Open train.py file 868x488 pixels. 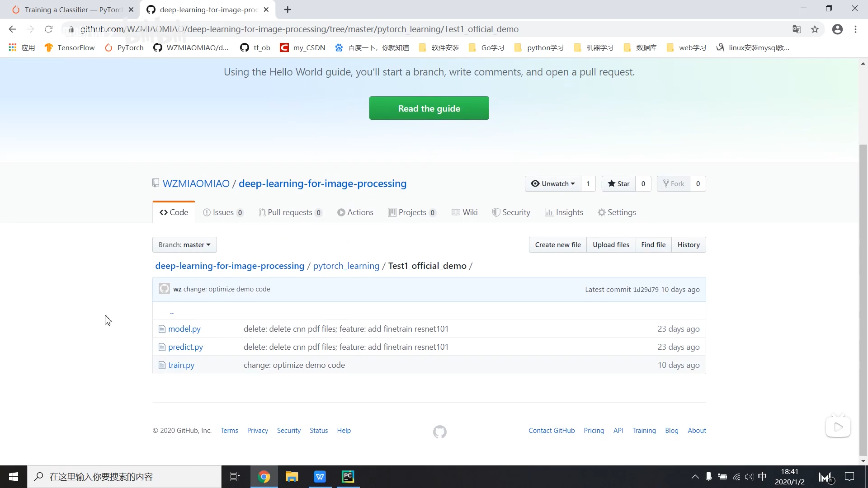[x=181, y=365]
